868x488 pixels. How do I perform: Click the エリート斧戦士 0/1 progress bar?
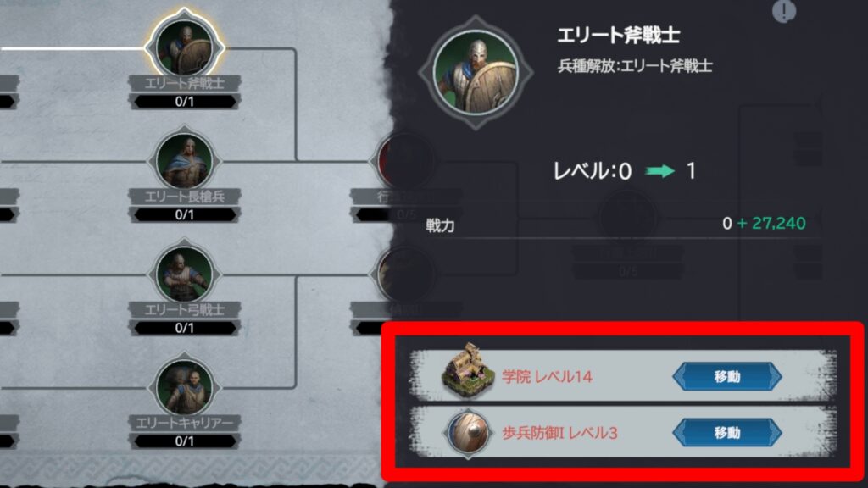(x=184, y=102)
